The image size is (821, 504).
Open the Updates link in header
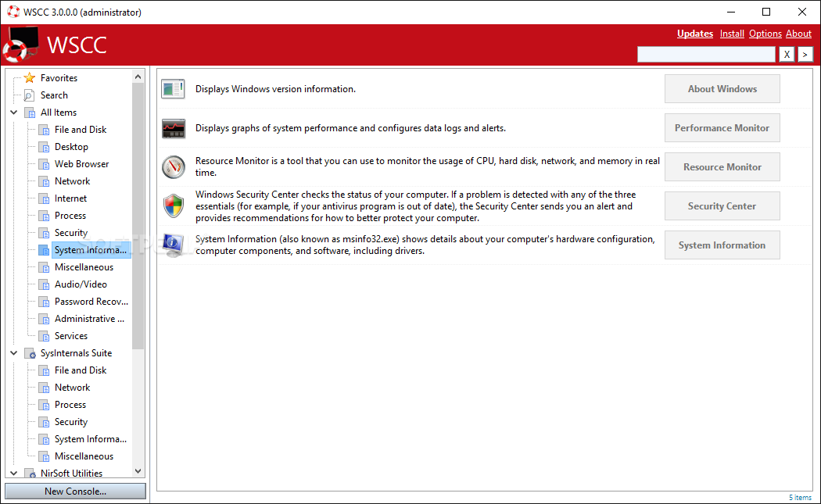(695, 34)
